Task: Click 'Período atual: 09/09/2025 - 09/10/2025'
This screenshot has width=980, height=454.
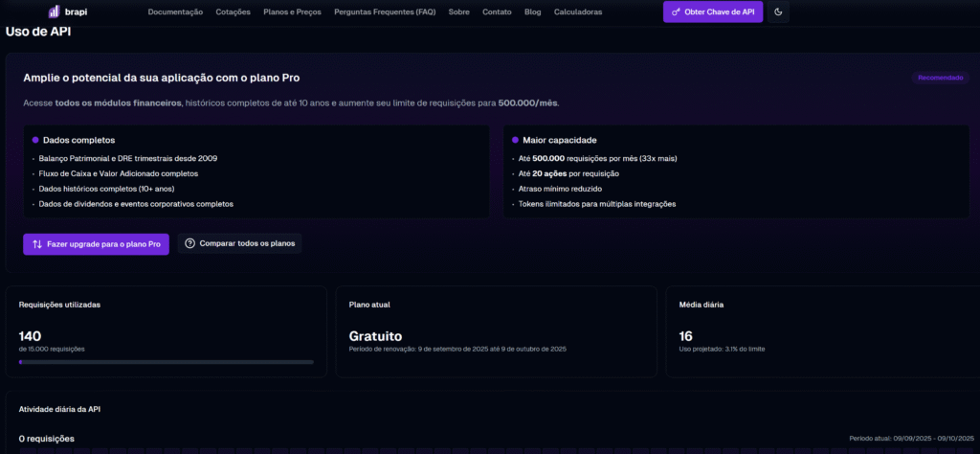Action: (x=911, y=439)
